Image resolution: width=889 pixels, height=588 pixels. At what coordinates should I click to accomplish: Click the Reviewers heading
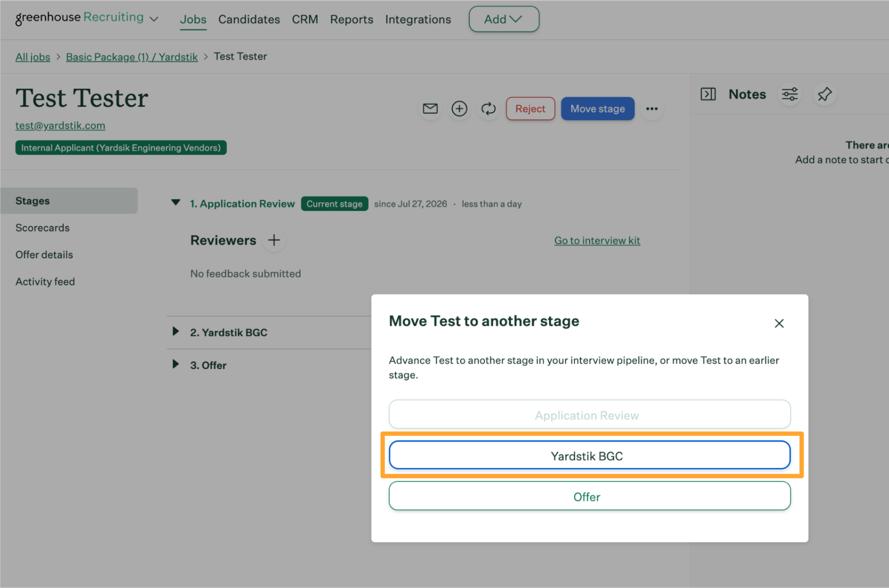click(x=223, y=240)
